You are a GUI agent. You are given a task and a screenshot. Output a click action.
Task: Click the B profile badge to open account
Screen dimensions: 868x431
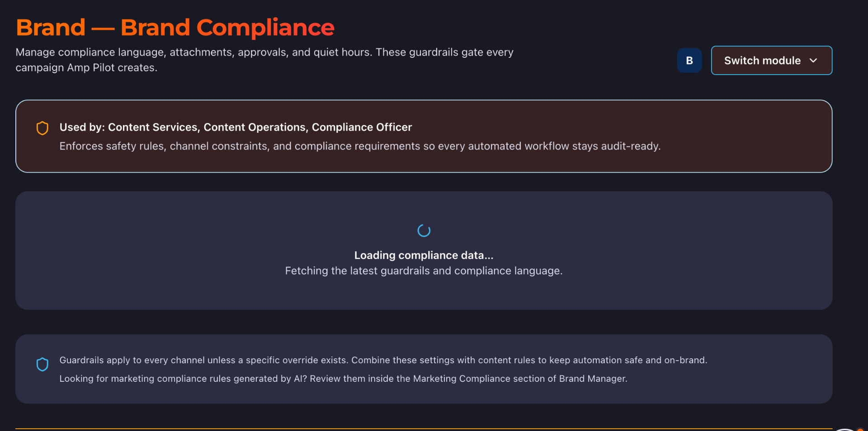point(689,60)
